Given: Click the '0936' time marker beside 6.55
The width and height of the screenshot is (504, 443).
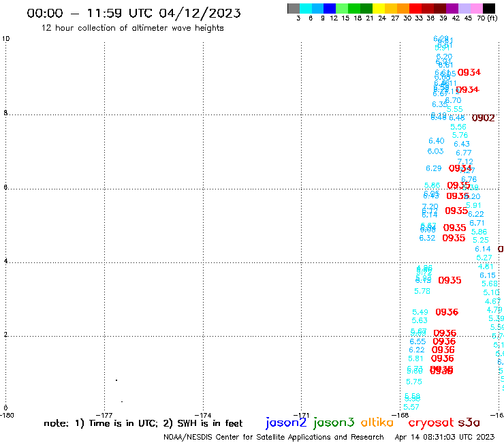Looking at the screenshot, I should click(444, 341).
